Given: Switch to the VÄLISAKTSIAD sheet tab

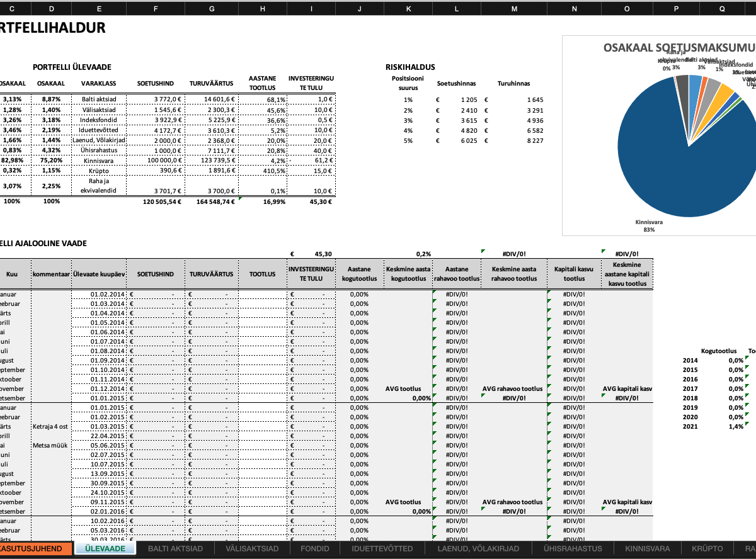Looking at the screenshot, I should pos(252,548).
